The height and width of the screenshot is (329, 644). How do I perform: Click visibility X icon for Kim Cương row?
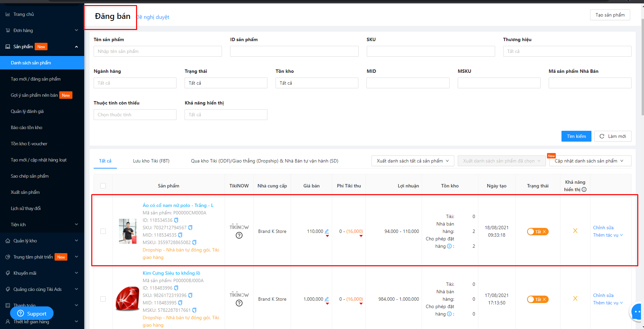[x=575, y=299]
